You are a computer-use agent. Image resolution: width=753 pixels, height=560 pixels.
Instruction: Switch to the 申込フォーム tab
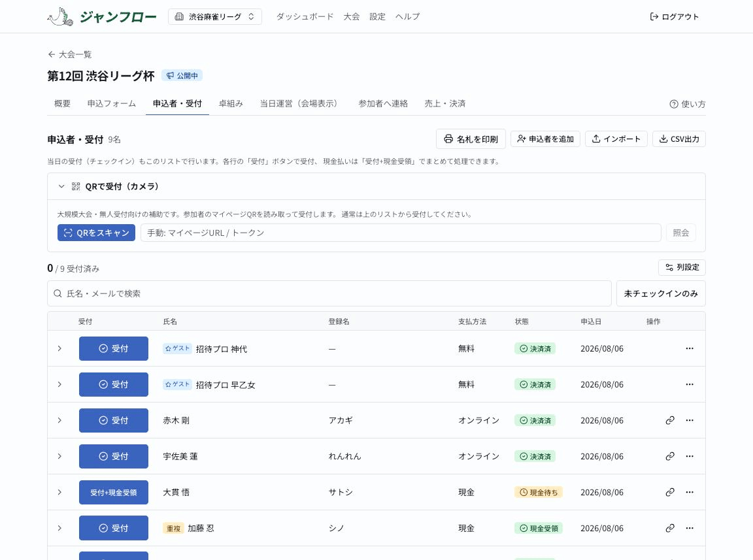click(111, 103)
